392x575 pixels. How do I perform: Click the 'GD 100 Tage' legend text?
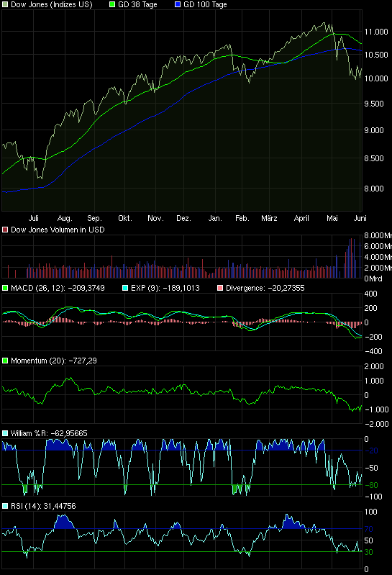point(206,5)
